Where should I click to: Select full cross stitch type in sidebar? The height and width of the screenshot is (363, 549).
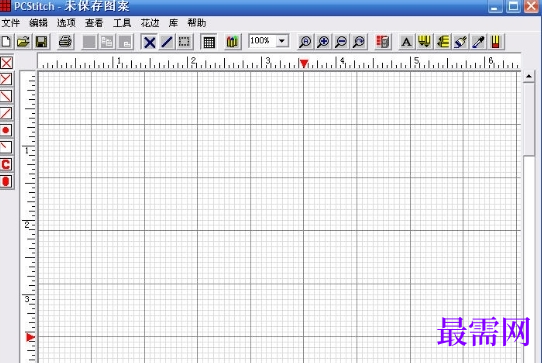(6, 63)
